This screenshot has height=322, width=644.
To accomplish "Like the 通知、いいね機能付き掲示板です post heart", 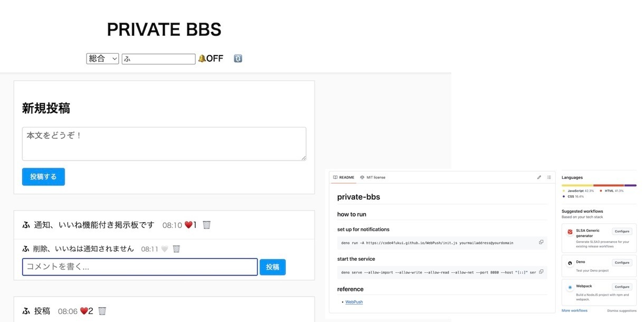I will tap(188, 225).
